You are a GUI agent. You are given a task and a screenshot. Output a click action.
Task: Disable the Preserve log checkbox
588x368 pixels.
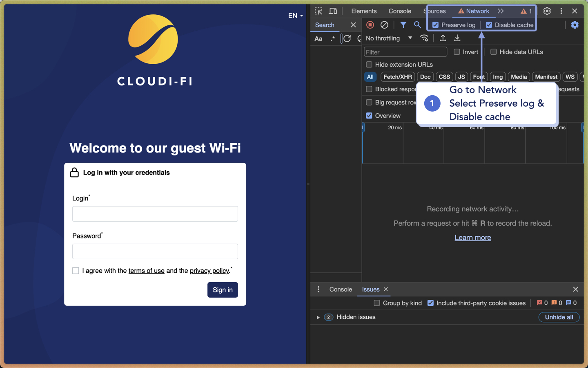click(x=436, y=25)
